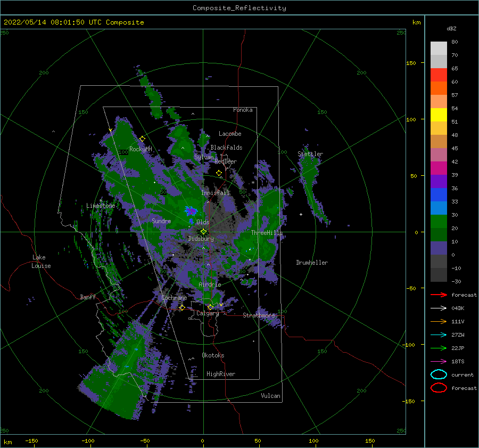Click the green 22JP arrow icon
479x448 pixels.
(x=439, y=348)
